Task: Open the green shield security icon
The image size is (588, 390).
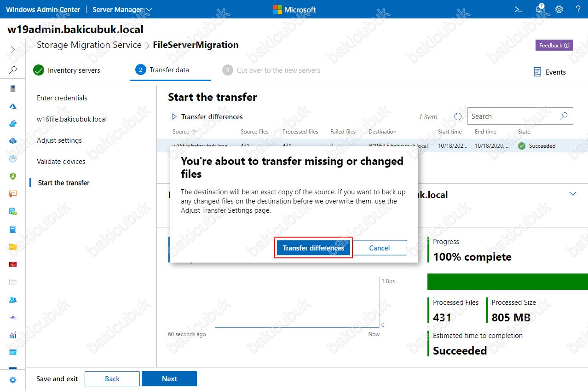Action: 13,176
